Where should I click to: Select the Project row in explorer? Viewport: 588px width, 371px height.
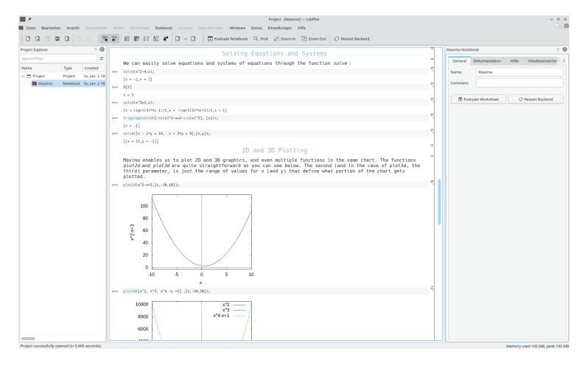tap(63, 76)
